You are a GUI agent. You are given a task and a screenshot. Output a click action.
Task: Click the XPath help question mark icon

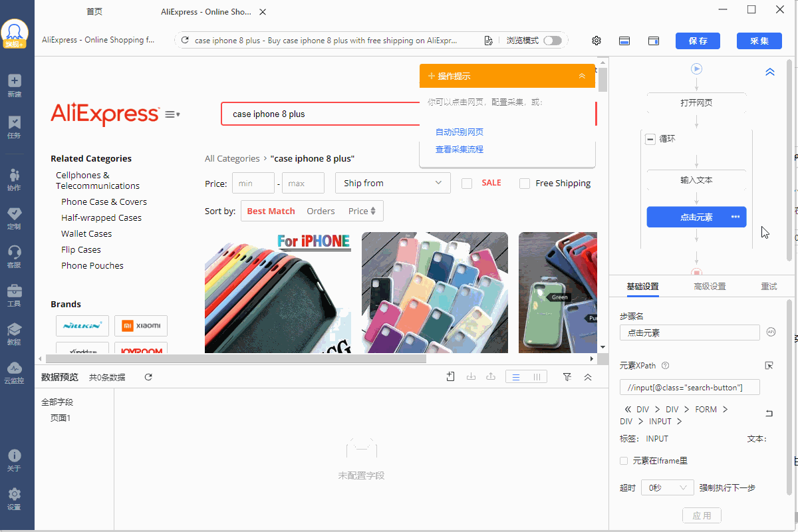(666, 365)
